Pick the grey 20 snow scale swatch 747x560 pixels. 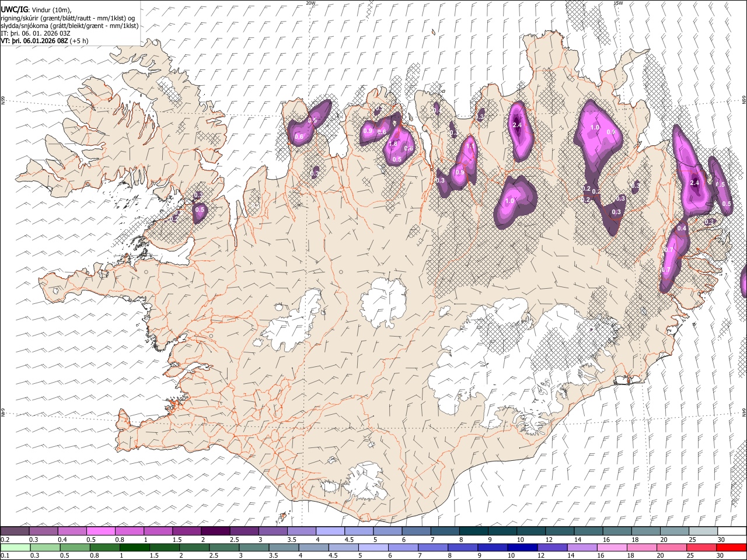[x=674, y=531]
